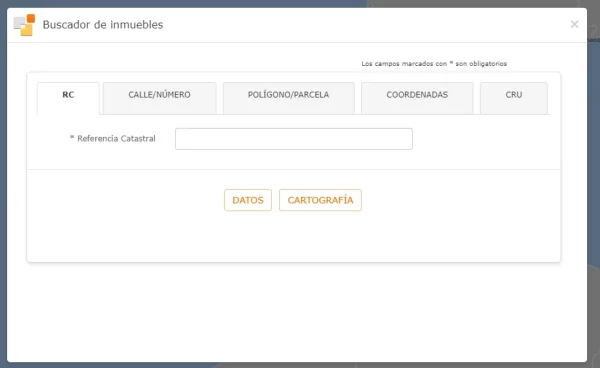The width and height of the screenshot is (600, 368).
Task: Open the CRU tab
Action: (x=514, y=98)
